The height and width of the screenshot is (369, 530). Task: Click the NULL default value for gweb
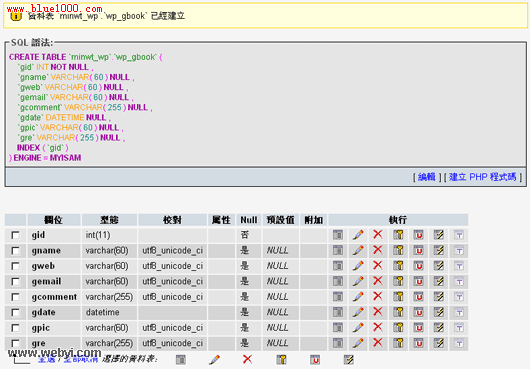click(278, 266)
